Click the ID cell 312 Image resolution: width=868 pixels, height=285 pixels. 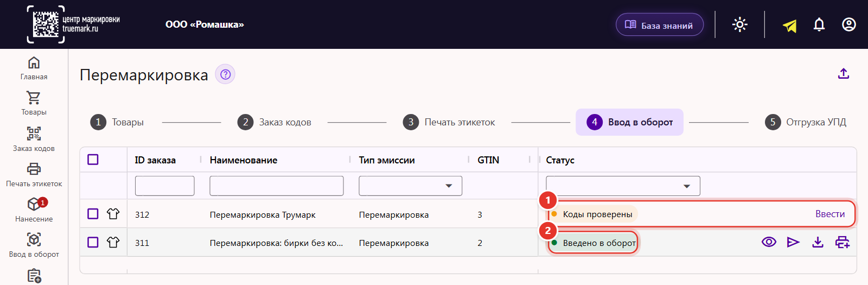[142, 214]
